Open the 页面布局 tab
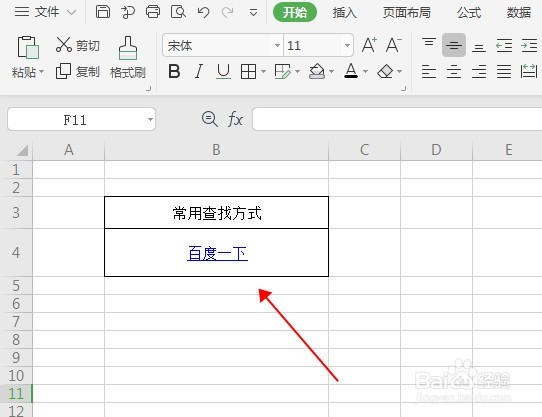542x417 pixels. (407, 13)
